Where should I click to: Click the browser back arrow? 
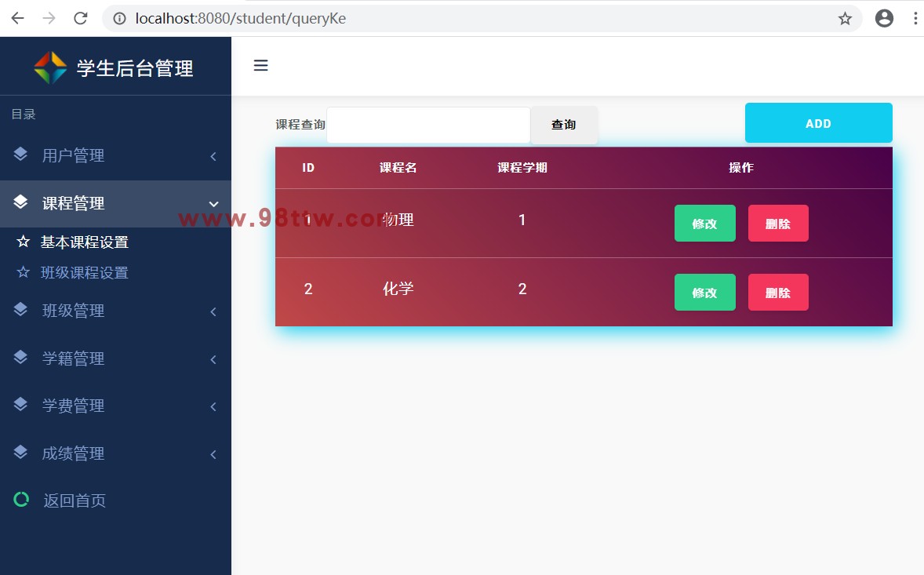(x=18, y=18)
